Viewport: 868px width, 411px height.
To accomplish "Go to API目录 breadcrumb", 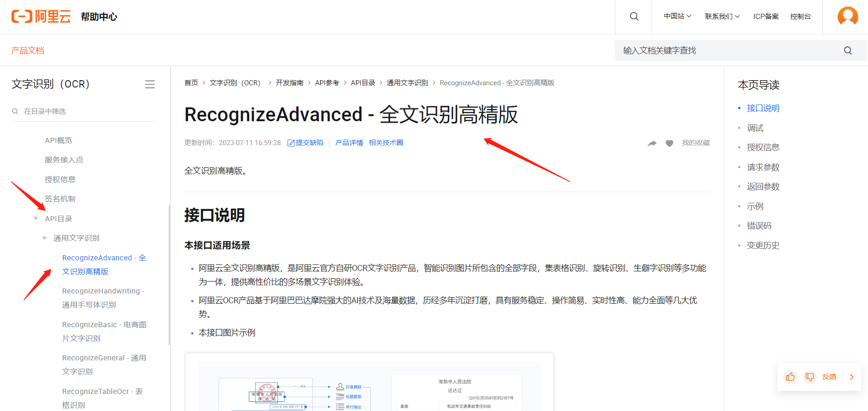I will pyautogui.click(x=363, y=83).
